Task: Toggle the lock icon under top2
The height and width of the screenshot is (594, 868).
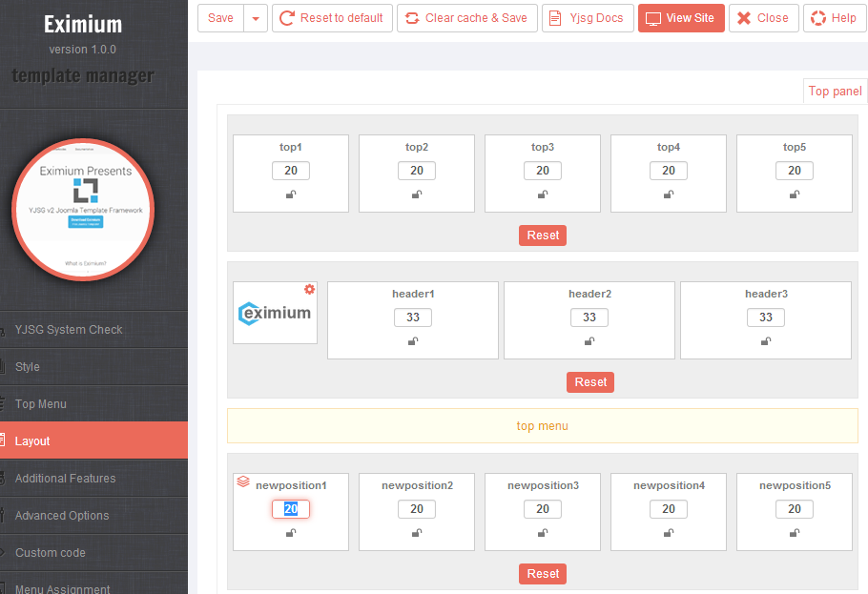Action: (x=417, y=195)
